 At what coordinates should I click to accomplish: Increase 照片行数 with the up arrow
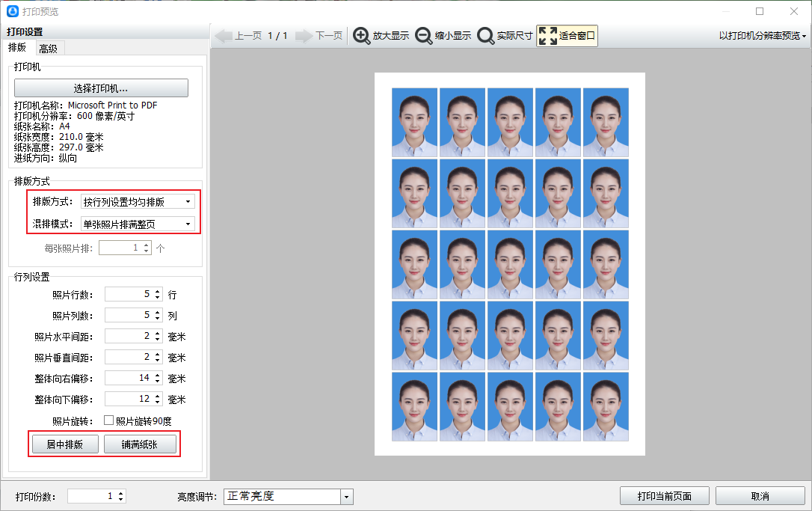(x=158, y=291)
